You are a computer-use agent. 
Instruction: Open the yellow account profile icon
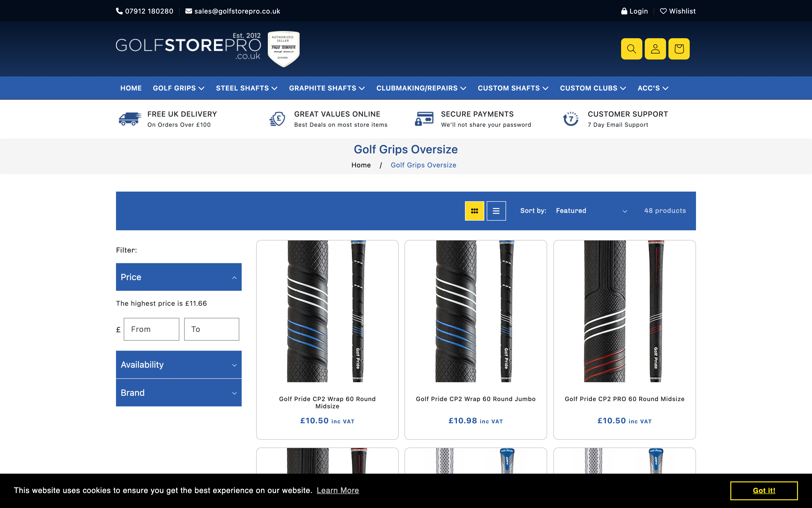coord(655,49)
